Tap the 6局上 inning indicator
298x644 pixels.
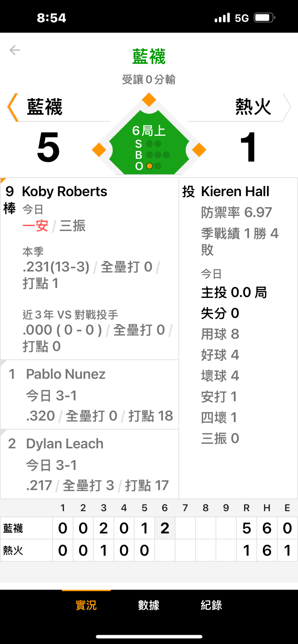tap(149, 131)
